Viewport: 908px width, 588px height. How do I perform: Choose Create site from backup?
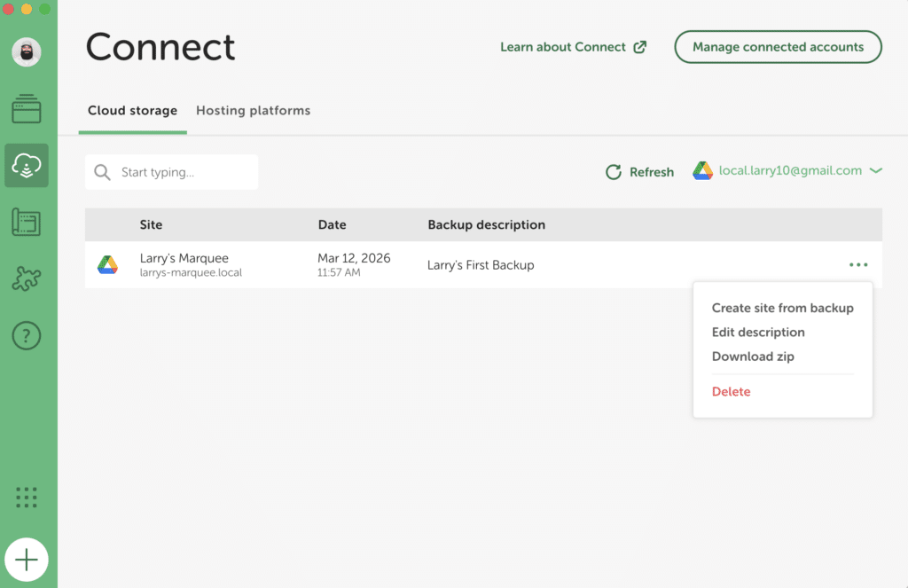point(782,308)
